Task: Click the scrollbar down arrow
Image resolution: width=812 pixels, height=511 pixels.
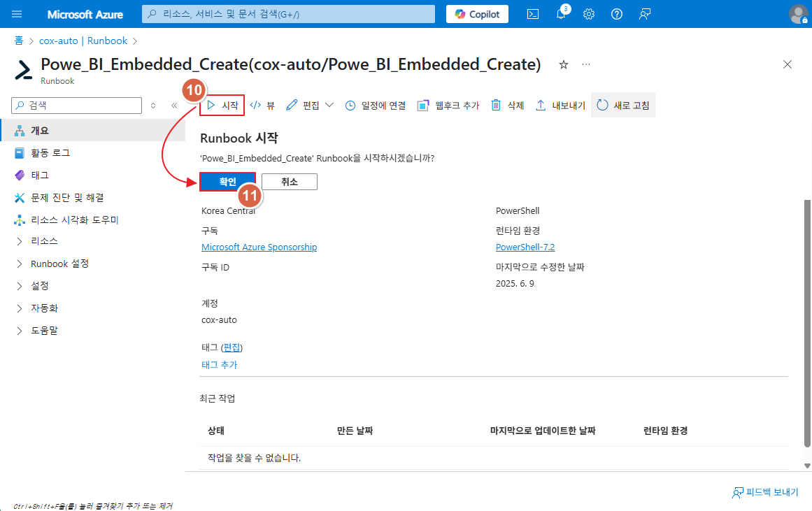Action: (807, 466)
